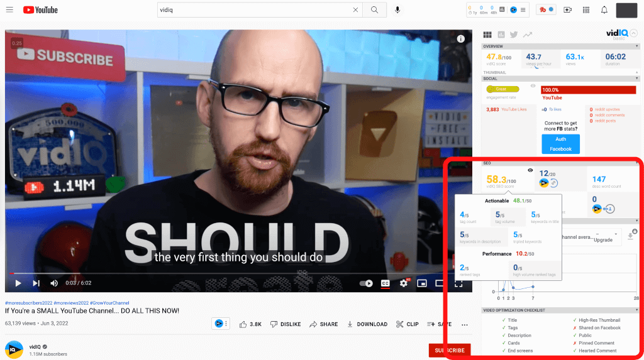
Task: Toggle closed captions CC
Action: click(385, 283)
